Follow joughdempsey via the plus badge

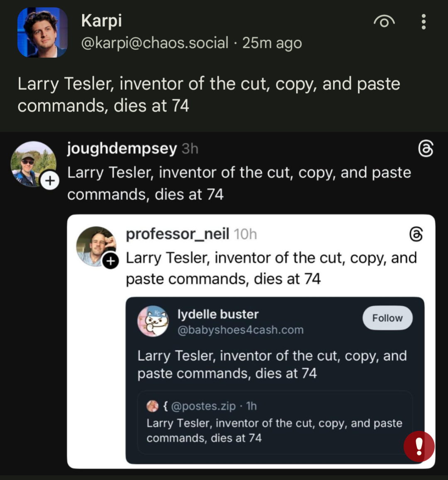(x=50, y=181)
